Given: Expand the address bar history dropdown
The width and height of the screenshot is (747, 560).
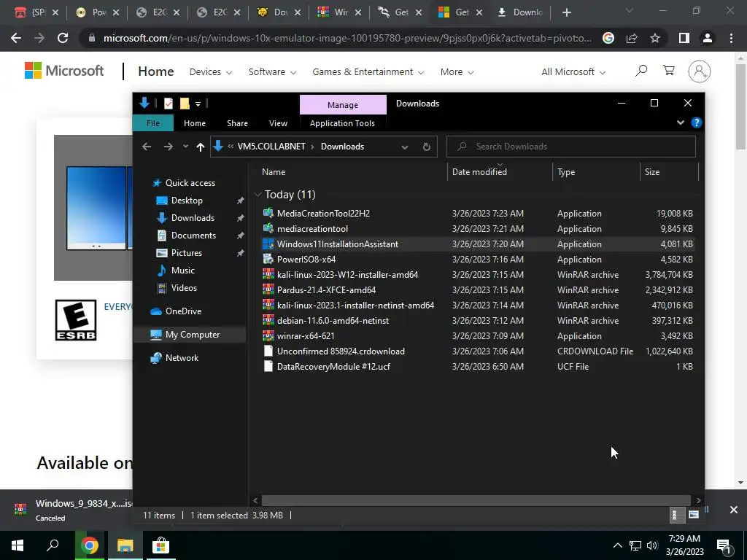Looking at the screenshot, I should tap(404, 147).
